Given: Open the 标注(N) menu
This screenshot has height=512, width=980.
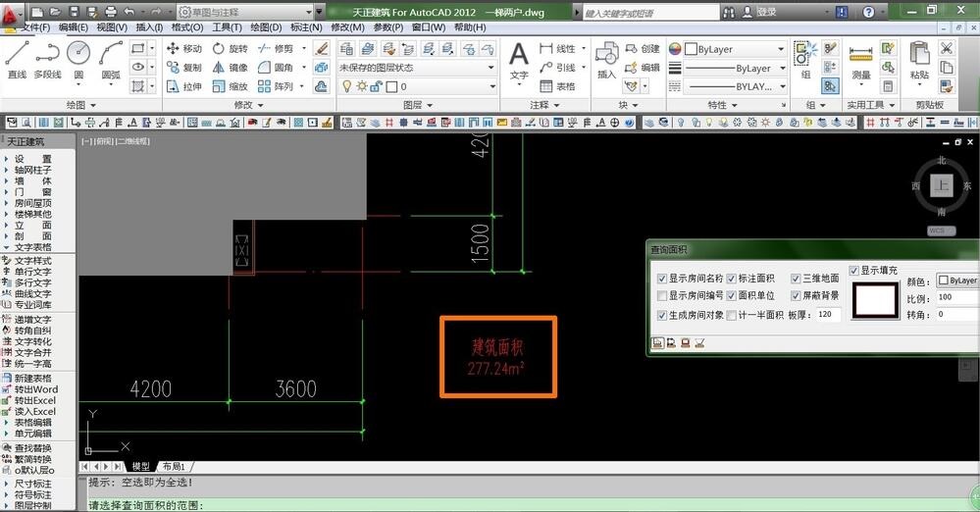Looking at the screenshot, I should (x=306, y=27).
